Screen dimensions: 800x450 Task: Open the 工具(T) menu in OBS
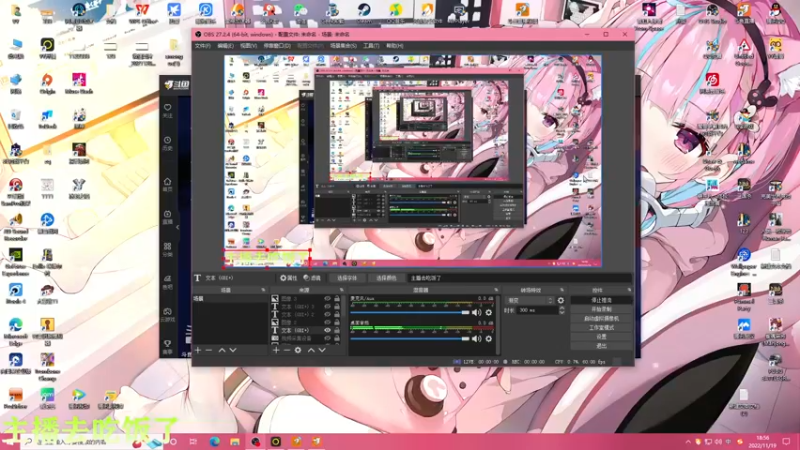371,46
